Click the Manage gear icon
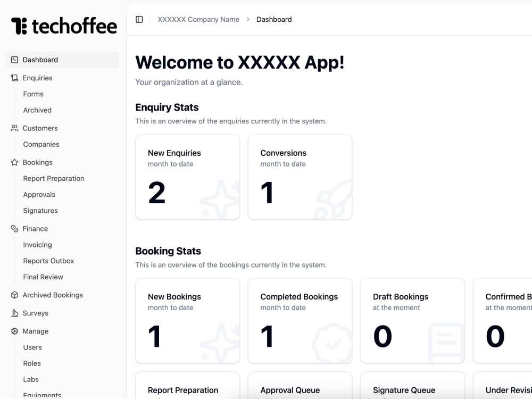 14,331
